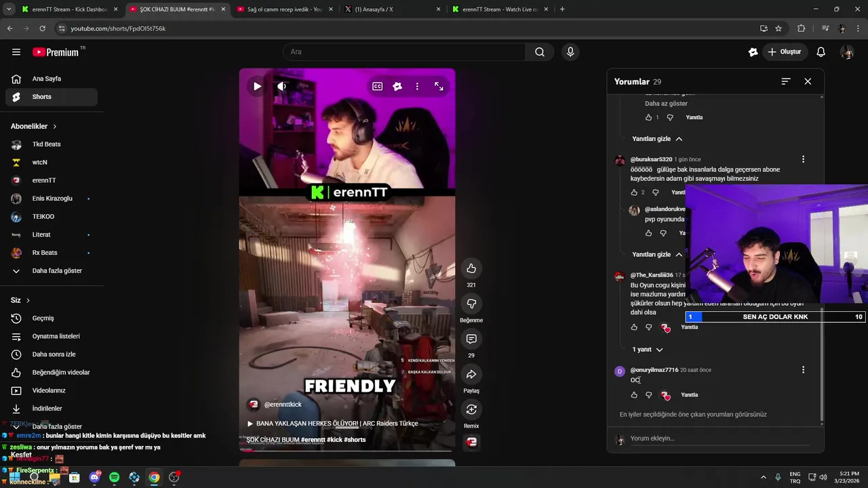868x488 pixels.
Task: Open options for onuryilmaz7716's comment
Action: pyautogui.click(x=803, y=370)
